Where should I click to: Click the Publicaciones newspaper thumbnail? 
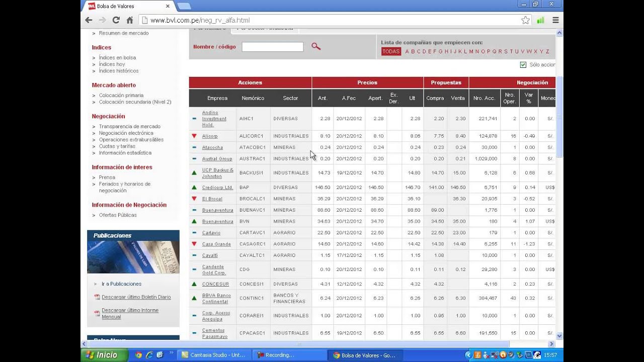coord(133,257)
